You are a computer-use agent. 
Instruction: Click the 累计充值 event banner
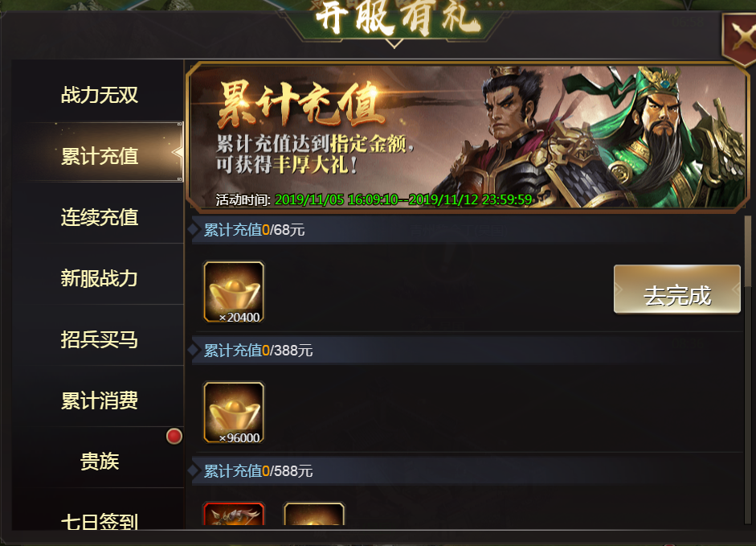[468, 138]
